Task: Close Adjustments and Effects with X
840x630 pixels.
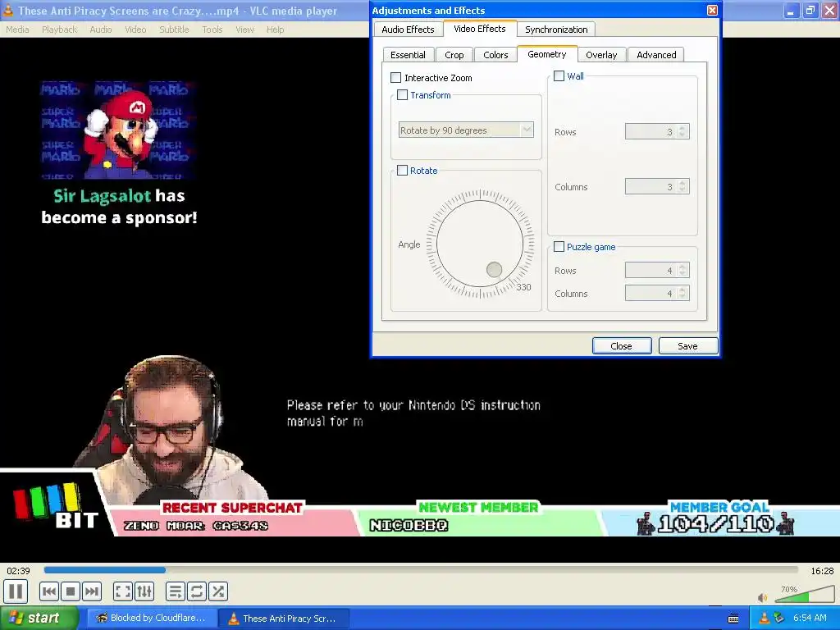Action: click(x=712, y=10)
